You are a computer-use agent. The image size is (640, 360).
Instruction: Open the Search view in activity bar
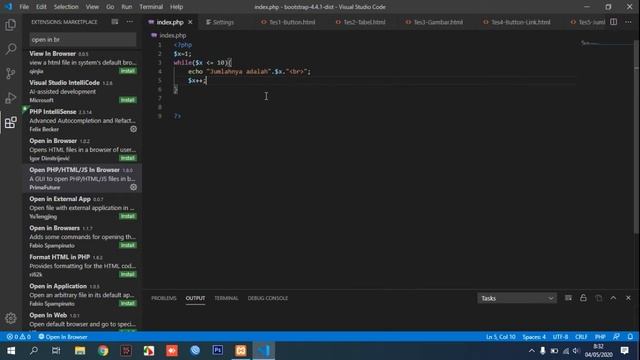pyautogui.click(x=11, y=49)
